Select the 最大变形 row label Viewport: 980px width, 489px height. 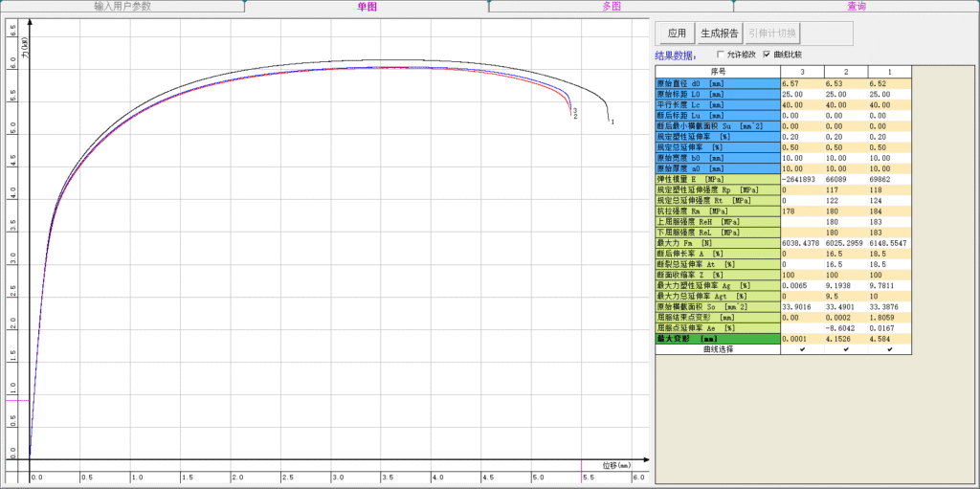coord(718,339)
